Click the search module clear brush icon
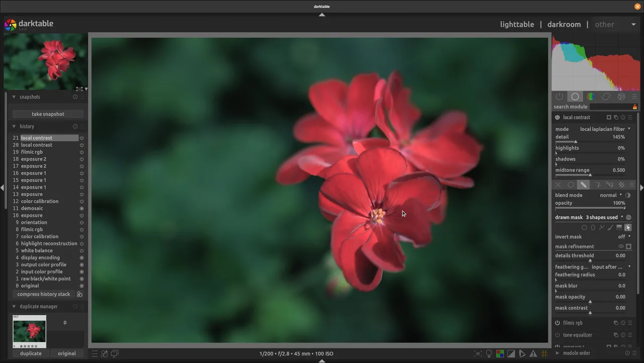 [634, 107]
